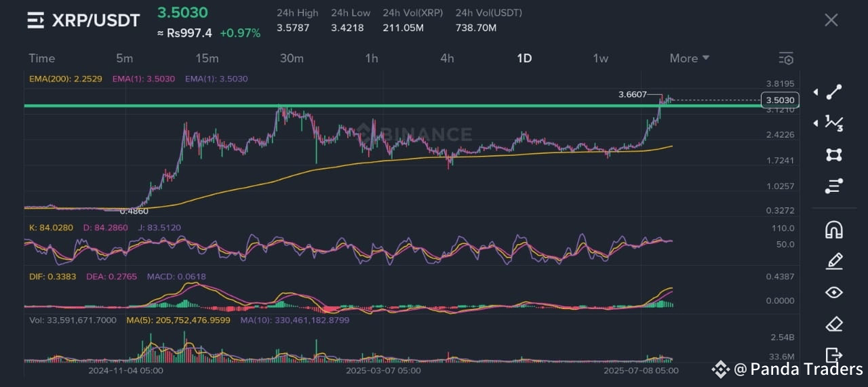Select the green horizontal resistance line

(392, 106)
